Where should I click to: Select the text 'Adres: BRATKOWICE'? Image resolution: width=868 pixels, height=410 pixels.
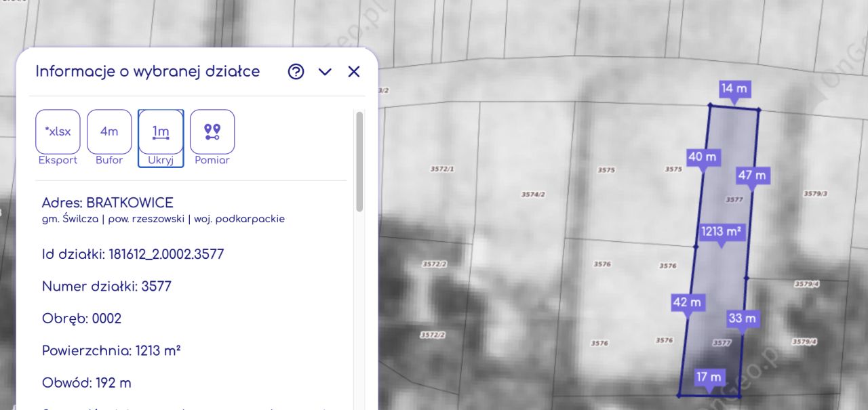click(108, 203)
